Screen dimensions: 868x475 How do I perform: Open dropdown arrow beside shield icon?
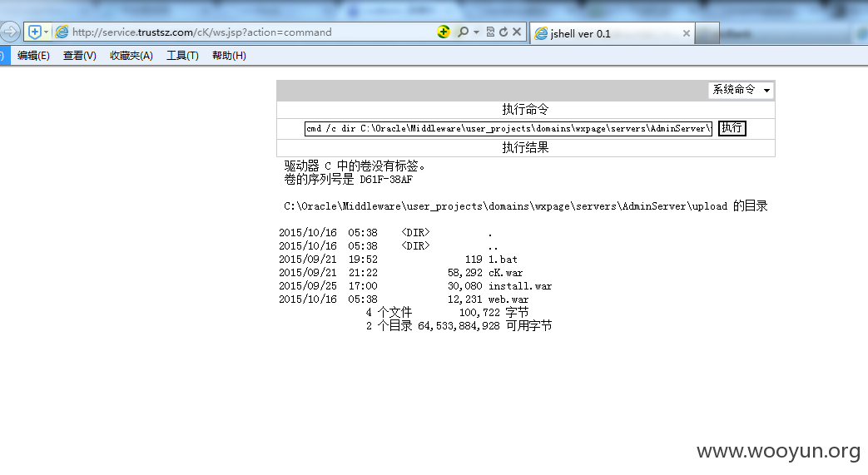[46, 32]
